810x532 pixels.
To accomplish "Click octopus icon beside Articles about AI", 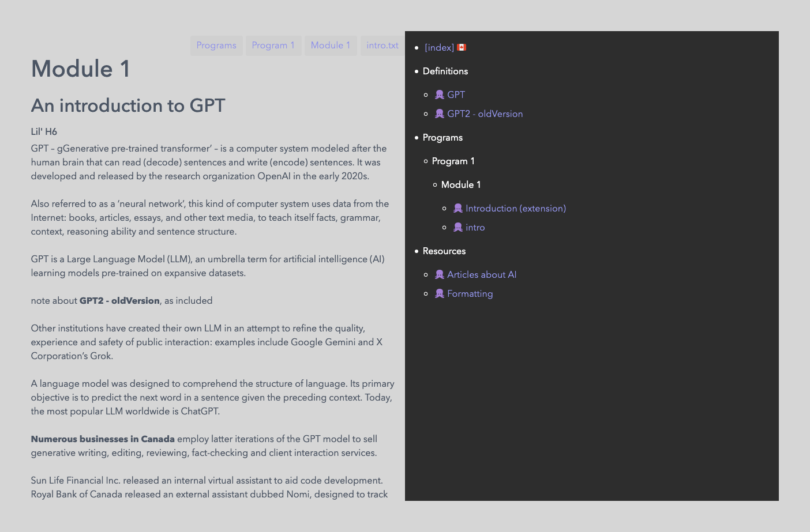I will [x=440, y=274].
